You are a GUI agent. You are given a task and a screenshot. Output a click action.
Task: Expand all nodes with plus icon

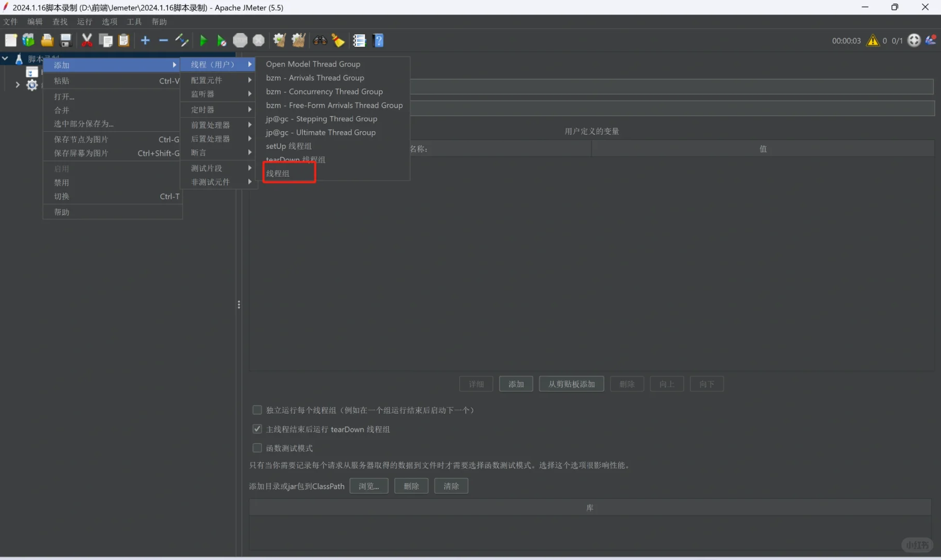pos(145,40)
